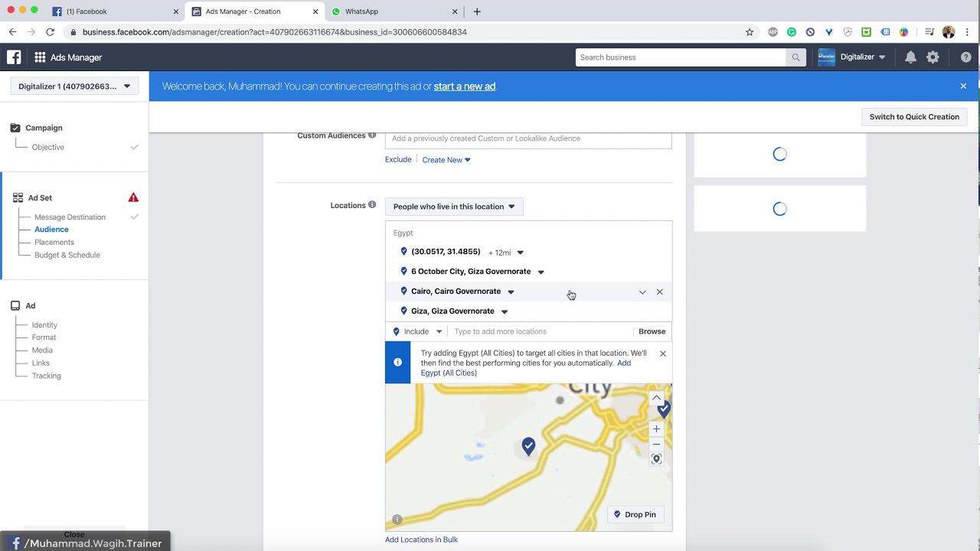980x551 pixels.
Task: Expand options for the 30.0517, 31.4855 pin
Action: [520, 253]
